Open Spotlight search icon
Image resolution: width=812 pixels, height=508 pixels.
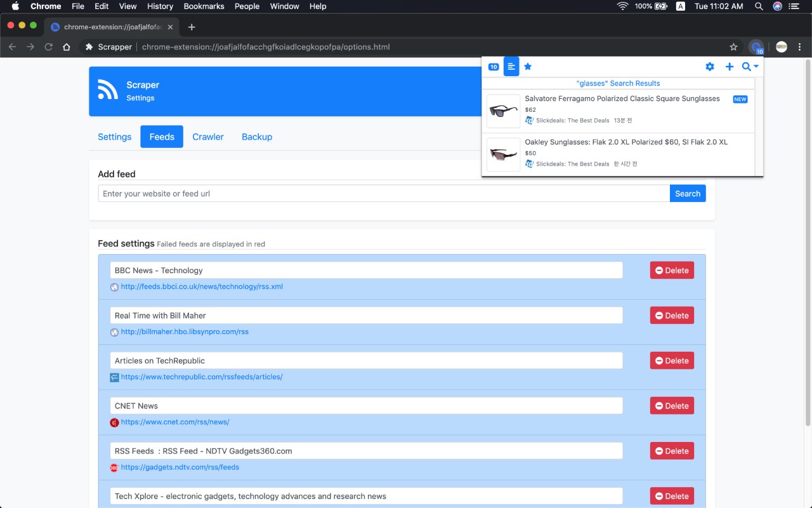pyautogui.click(x=759, y=6)
